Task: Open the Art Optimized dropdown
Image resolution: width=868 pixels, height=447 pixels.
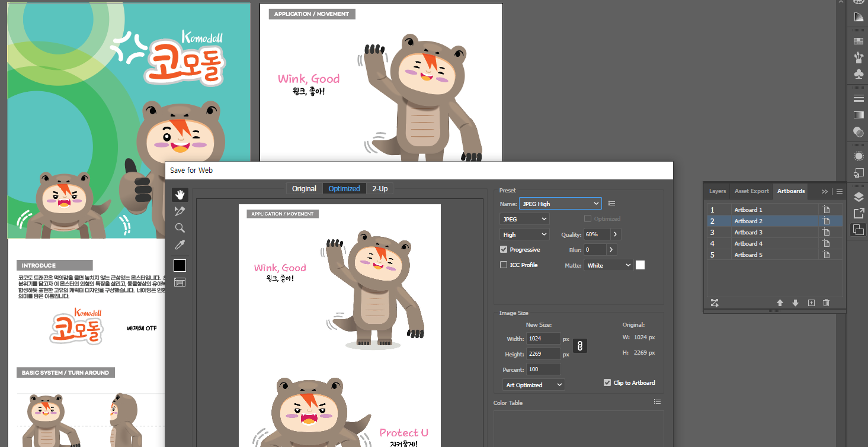Action: (533, 385)
